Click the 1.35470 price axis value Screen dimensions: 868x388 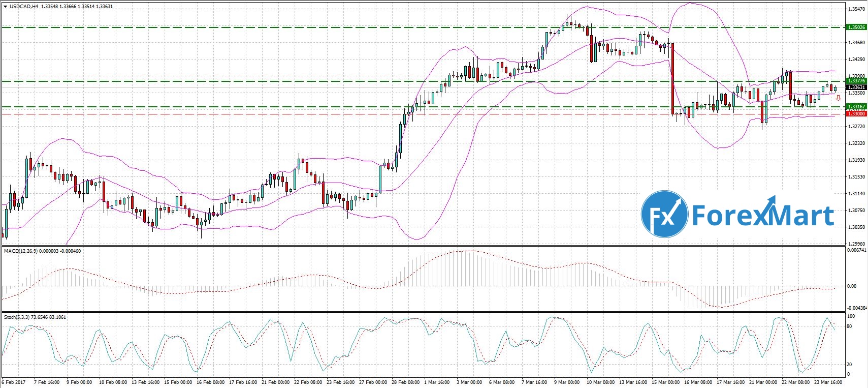coord(856,9)
